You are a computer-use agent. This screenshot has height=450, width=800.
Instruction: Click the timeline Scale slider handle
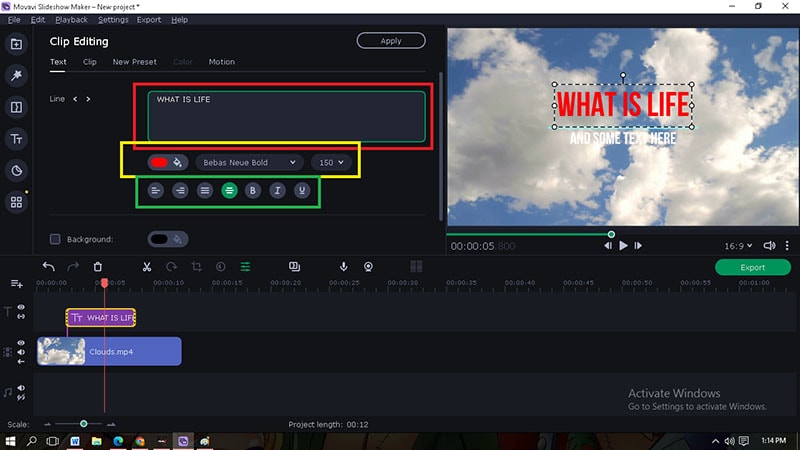point(84,423)
